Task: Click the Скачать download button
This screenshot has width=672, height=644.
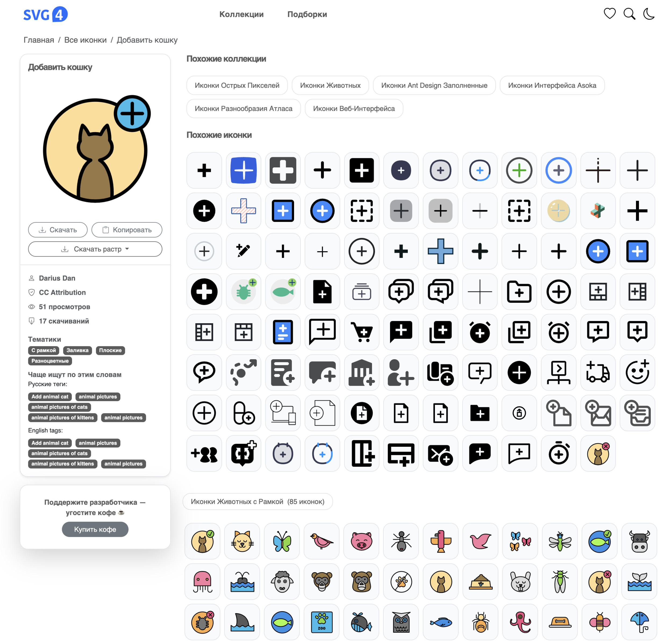Action: point(58,230)
